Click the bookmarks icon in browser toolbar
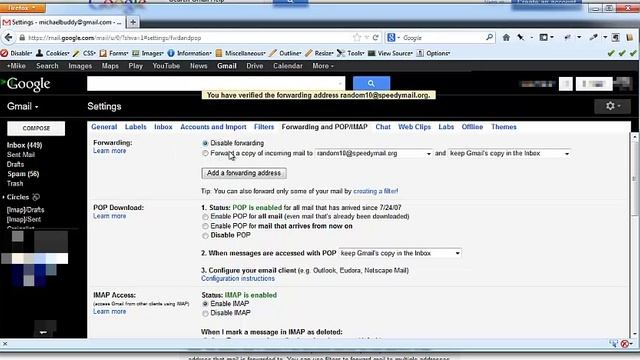 pos(630,38)
